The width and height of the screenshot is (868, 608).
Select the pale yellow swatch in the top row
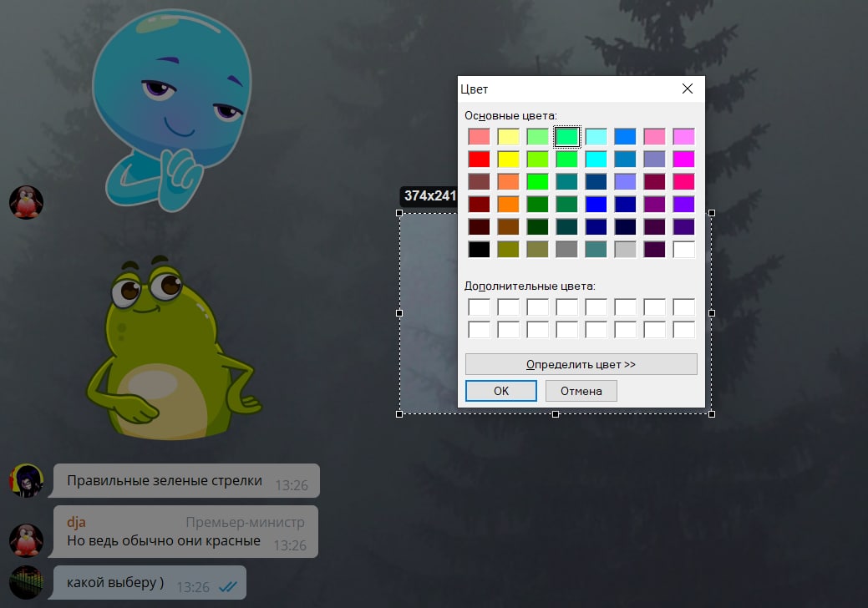coord(508,137)
